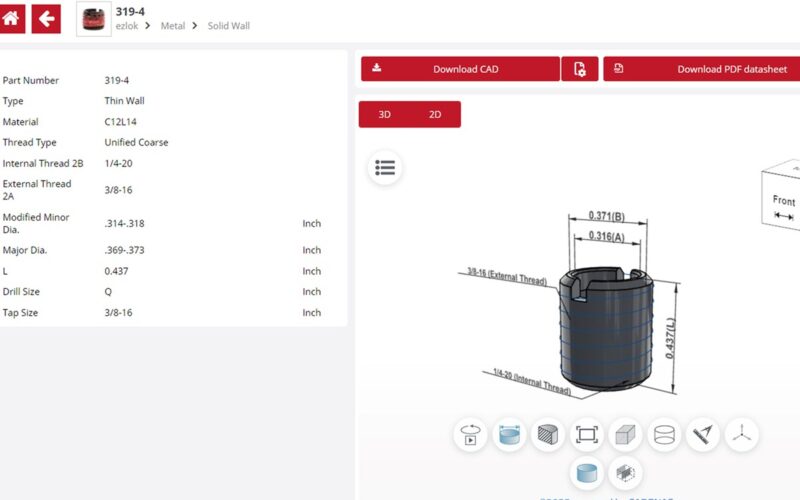Select the .369-.373 major diameter value

(x=124, y=250)
